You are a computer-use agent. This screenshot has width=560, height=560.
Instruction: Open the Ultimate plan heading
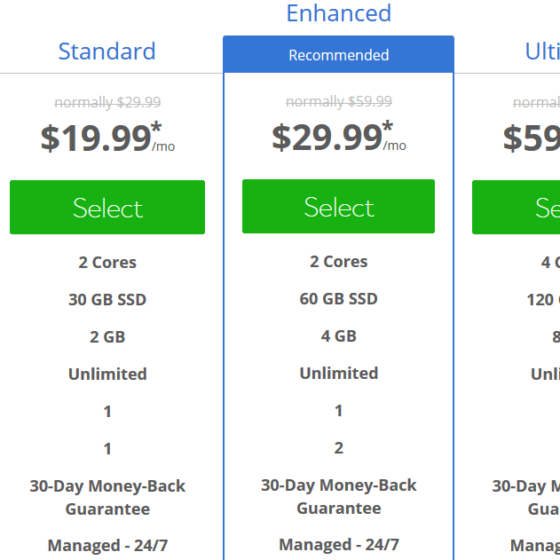(x=542, y=51)
